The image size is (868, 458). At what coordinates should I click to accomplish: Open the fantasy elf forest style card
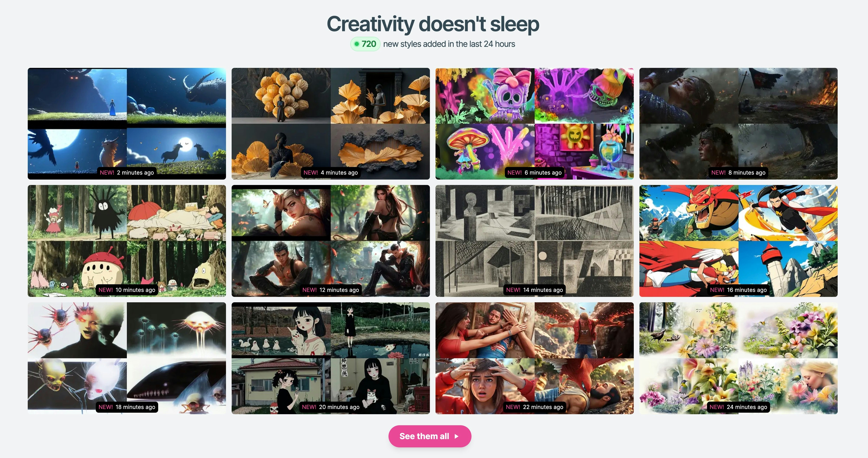tap(331, 241)
